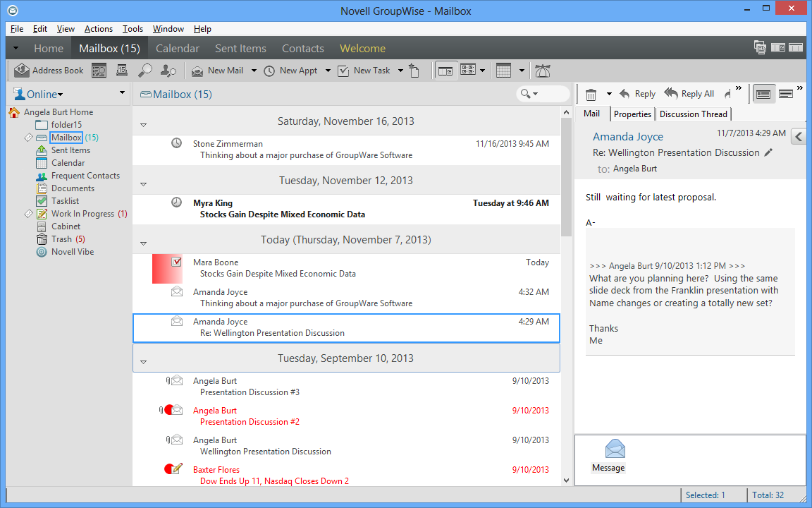Open the Delete dropdown arrow in QuickViewer

(609, 95)
